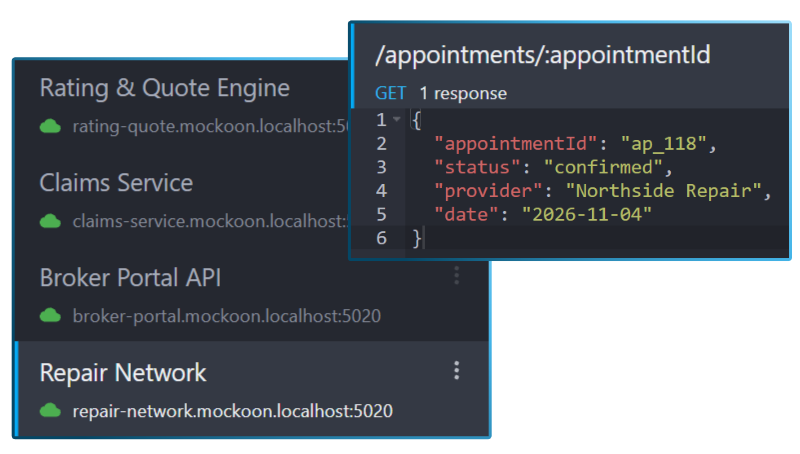Click the "2026-11-04" value
This screenshot has height=454, width=800.
pos(587,214)
